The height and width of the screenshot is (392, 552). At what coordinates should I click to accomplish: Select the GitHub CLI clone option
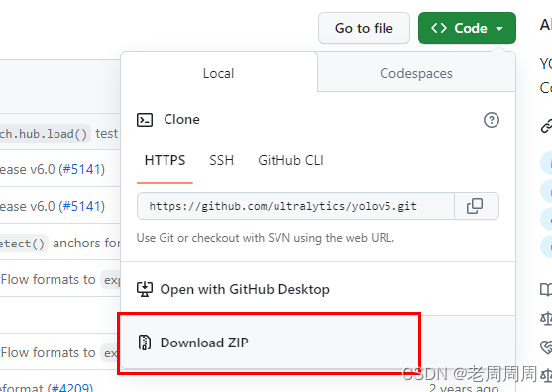pos(290,160)
